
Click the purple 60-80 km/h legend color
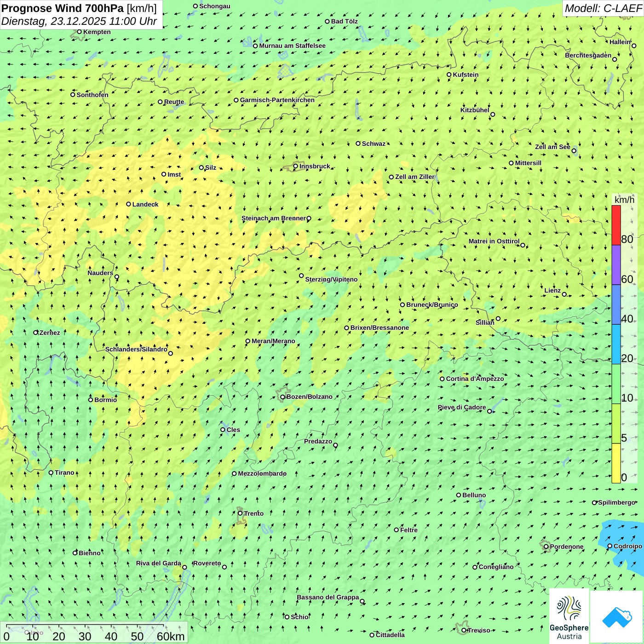tap(616, 265)
